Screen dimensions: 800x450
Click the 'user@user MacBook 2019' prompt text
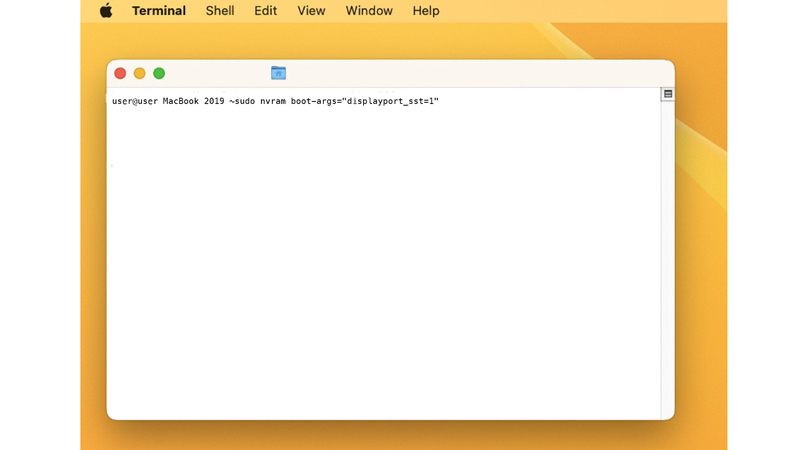(x=168, y=101)
